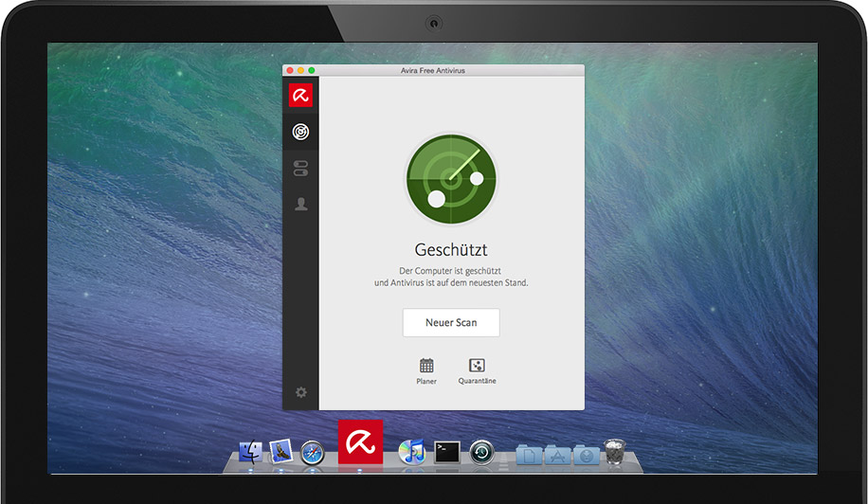
Task: Click the Avira Free Antivirus window title
Action: point(433,70)
